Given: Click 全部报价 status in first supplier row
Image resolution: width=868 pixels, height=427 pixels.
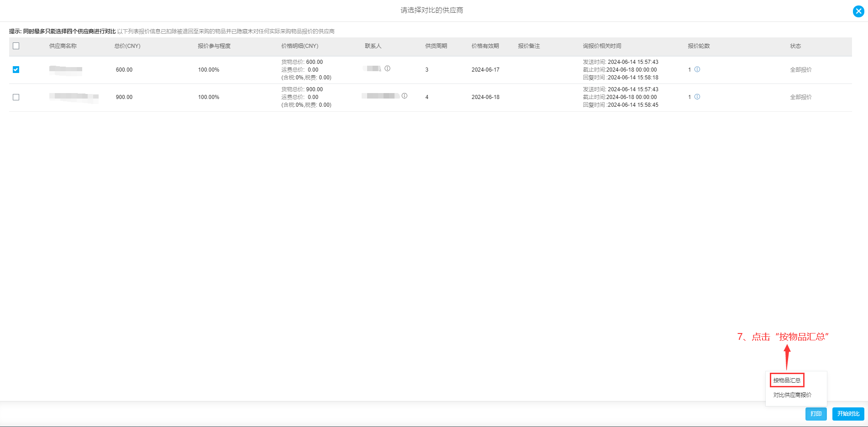Looking at the screenshot, I should coord(801,70).
